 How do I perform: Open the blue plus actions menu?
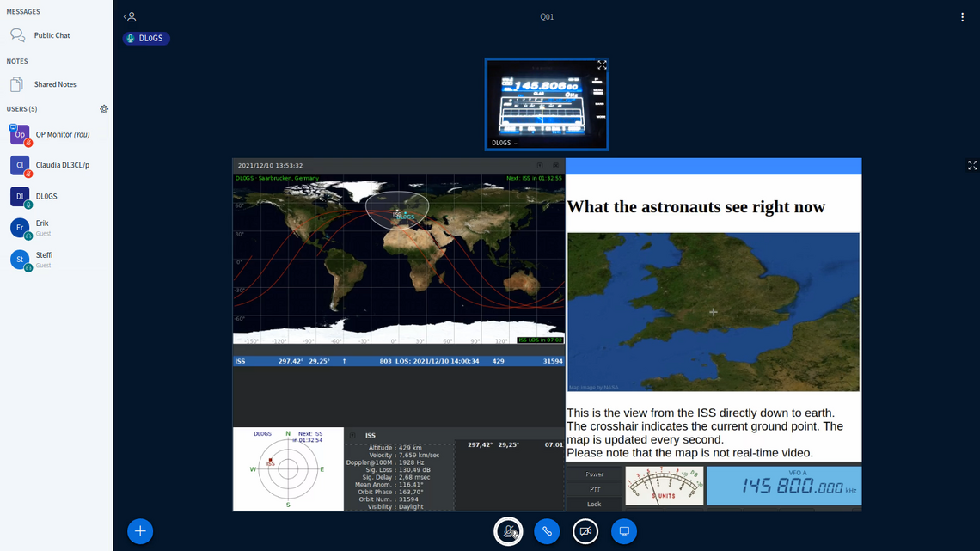pos(140,531)
